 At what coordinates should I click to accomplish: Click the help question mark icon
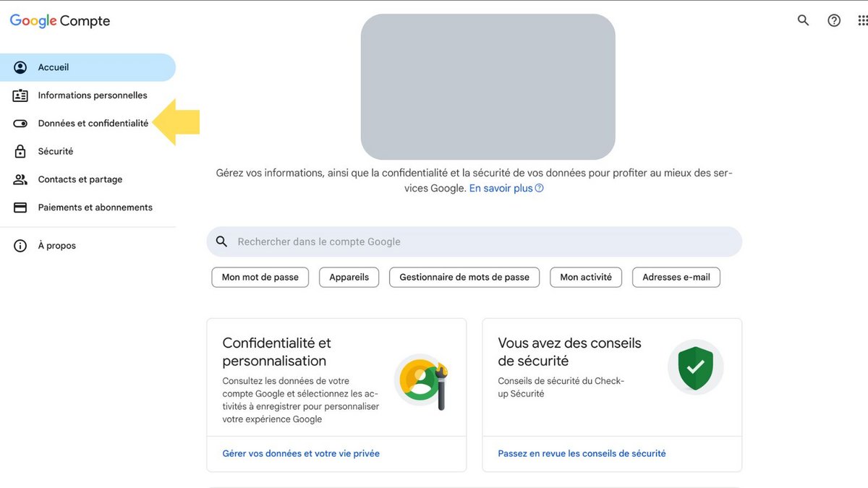834,20
